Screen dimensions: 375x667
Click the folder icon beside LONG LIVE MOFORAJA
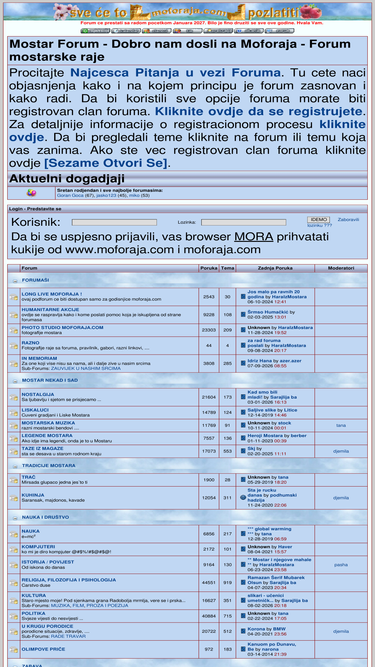point(14,297)
